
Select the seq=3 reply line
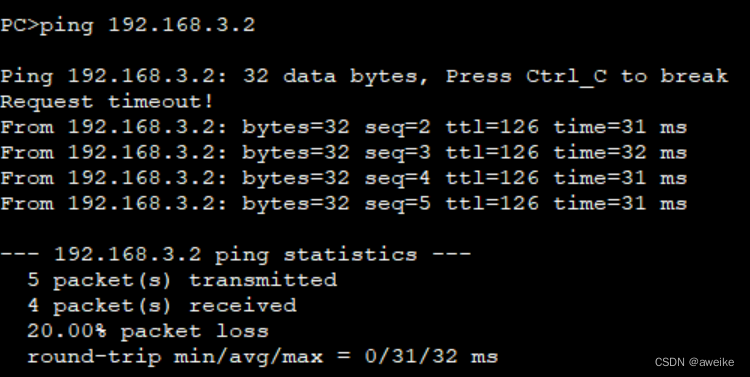343,153
